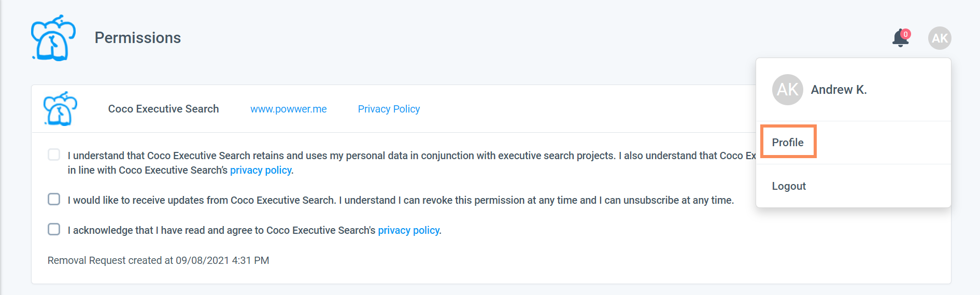Screen dimensions: 980x295
Task: Click the Coco Executive Search company logo in card
Action: [60, 109]
